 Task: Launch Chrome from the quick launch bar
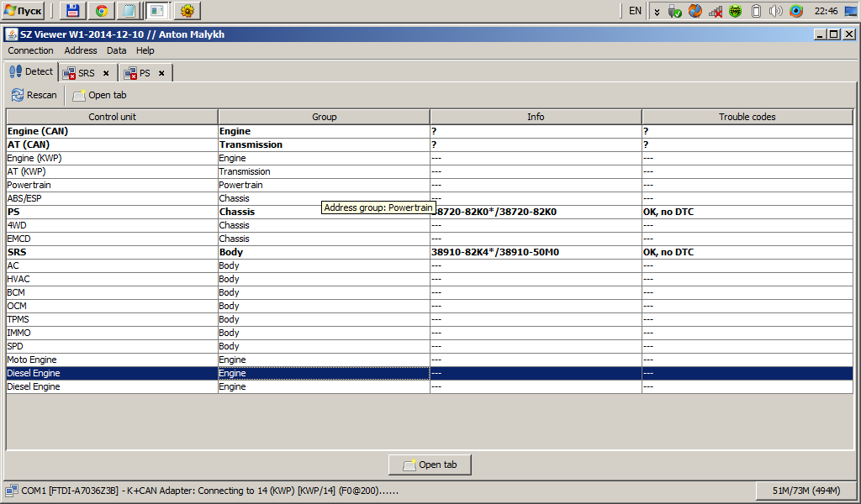coord(101,11)
